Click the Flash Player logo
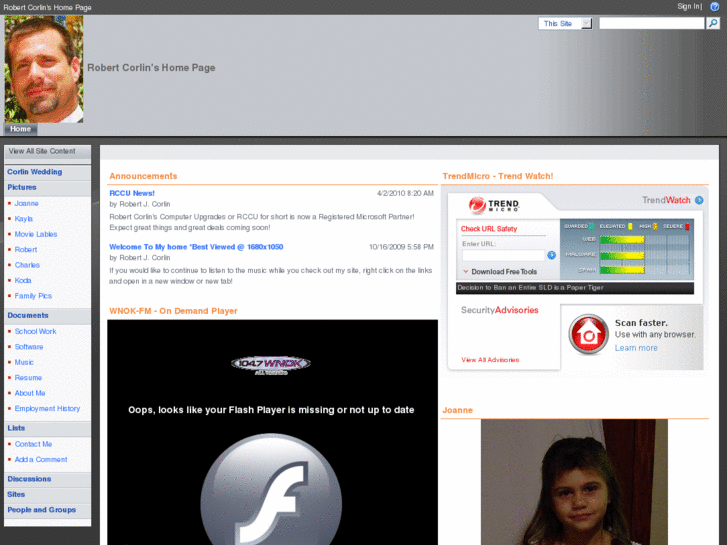The image size is (727, 545). 271,489
